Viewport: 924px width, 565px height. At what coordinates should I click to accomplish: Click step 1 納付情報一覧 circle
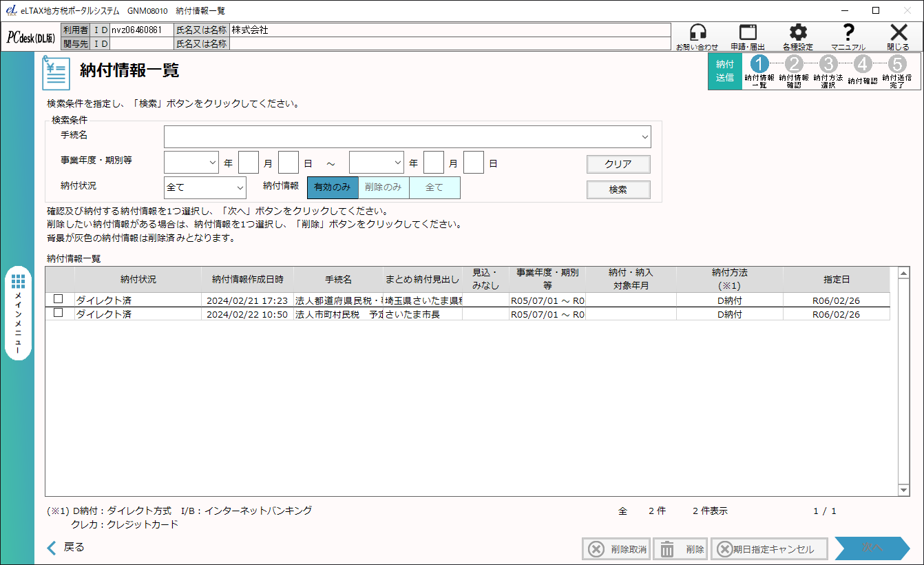[x=759, y=64]
